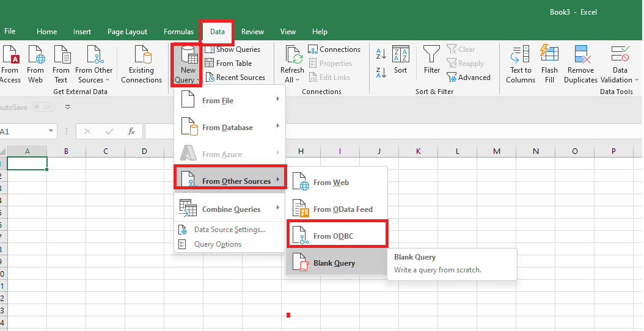The height and width of the screenshot is (331, 644).
Task: Select column P header
Action: pyautogui.click(x=613, y=151)
